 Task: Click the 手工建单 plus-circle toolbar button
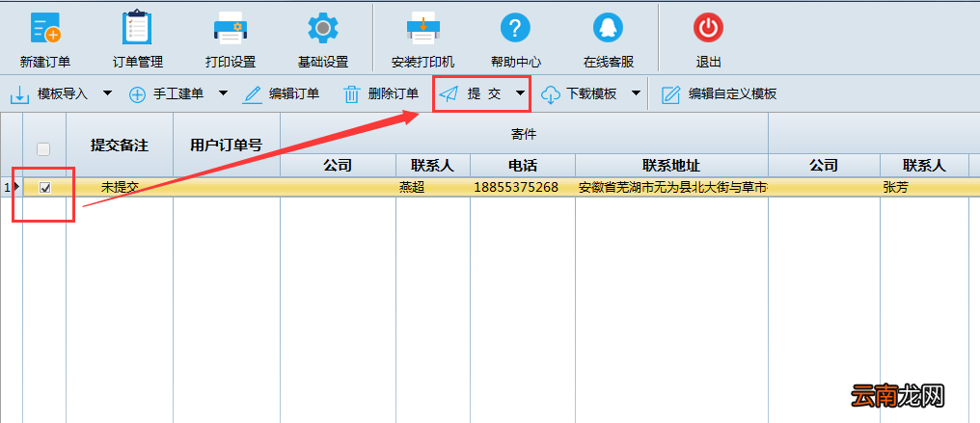166,94
